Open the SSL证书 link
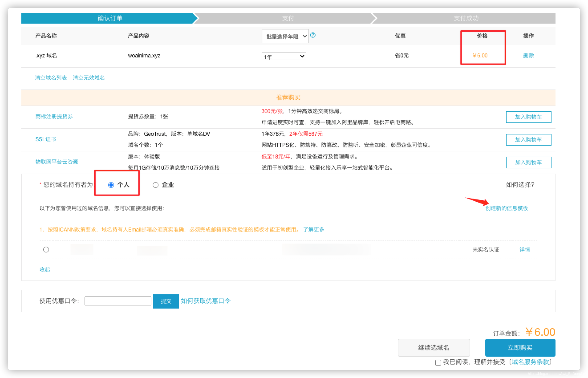The width and height of the screenshot is (588, 378). [46, 139]
